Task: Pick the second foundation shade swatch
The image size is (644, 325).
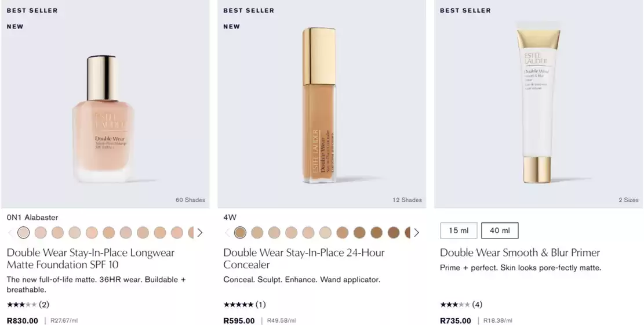Action: pos(41,233)
